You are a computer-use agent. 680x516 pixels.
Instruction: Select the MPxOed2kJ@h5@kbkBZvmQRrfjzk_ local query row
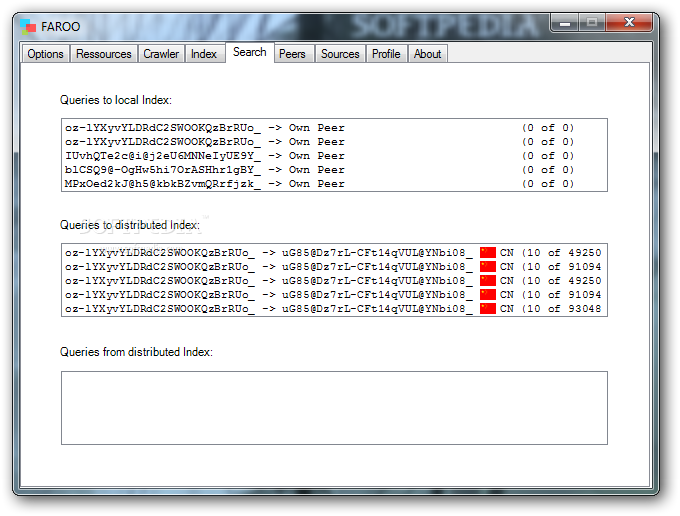[334, 183]
